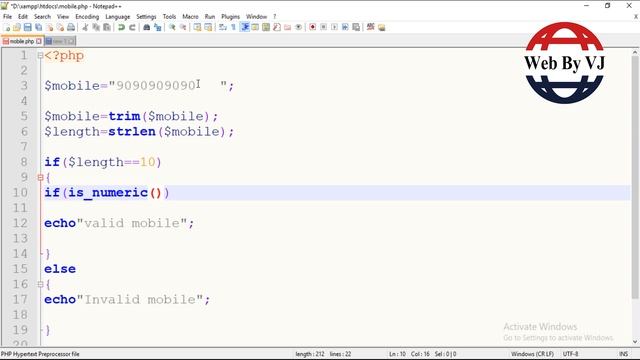This screenshot has height=360, width=640.
Task: Open the View menu
Action: pyautogui.click(x=63, y=17)
